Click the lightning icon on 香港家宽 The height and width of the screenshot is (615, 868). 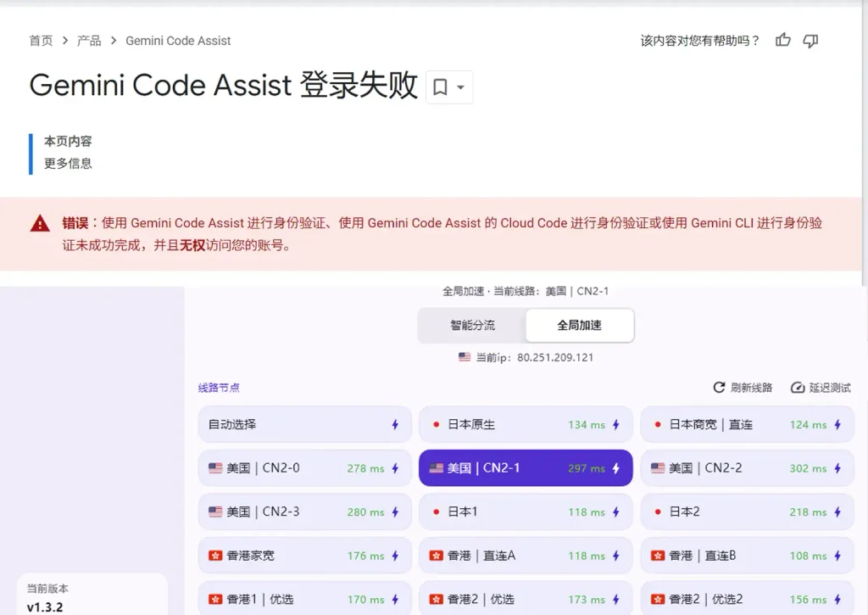pos(395,556)
